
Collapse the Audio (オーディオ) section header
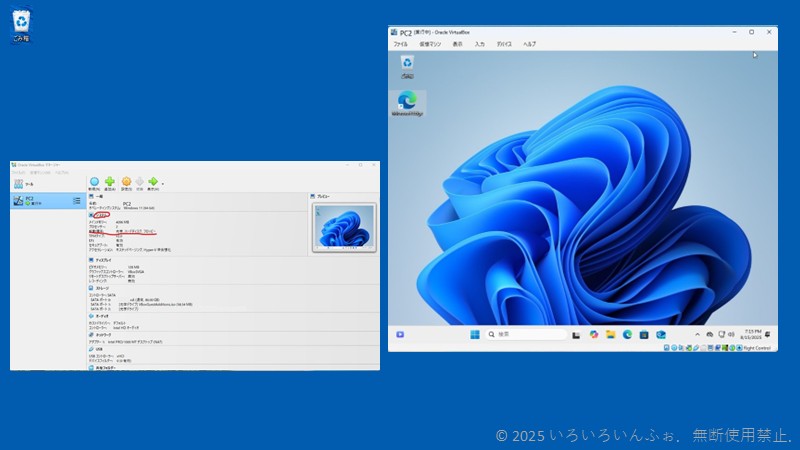click(x=98, y=316)
